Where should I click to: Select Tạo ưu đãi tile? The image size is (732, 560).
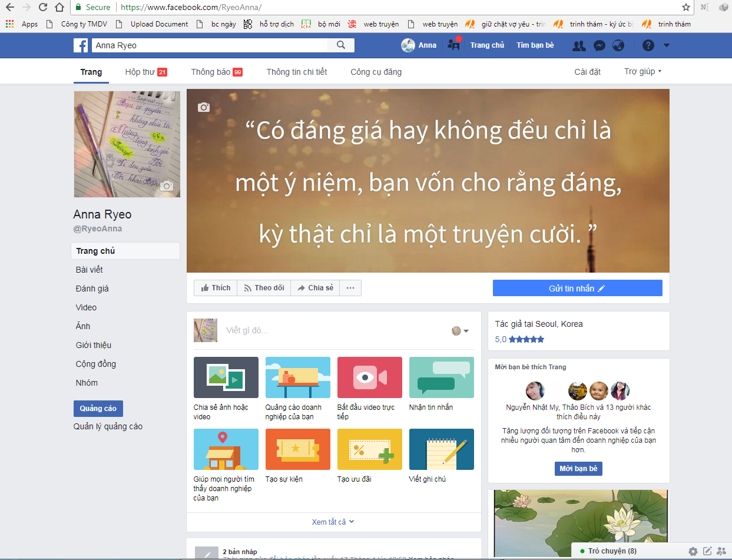370,456
